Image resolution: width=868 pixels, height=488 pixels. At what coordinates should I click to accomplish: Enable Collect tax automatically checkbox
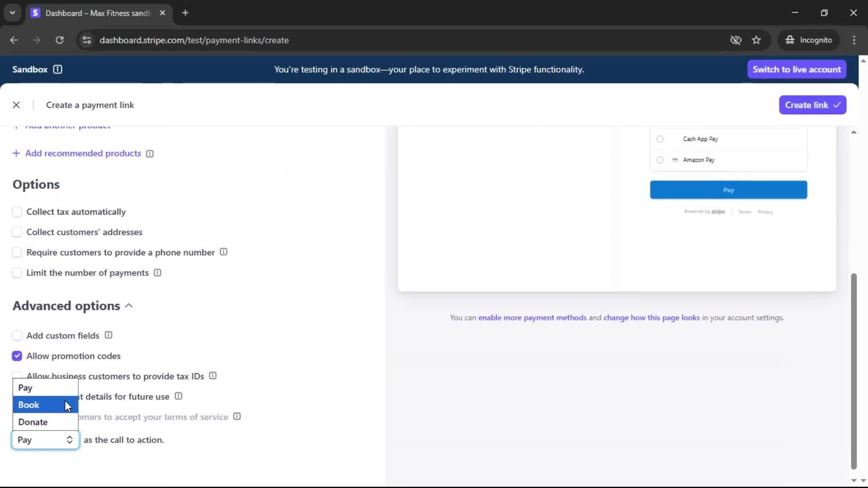click(17, 212)
